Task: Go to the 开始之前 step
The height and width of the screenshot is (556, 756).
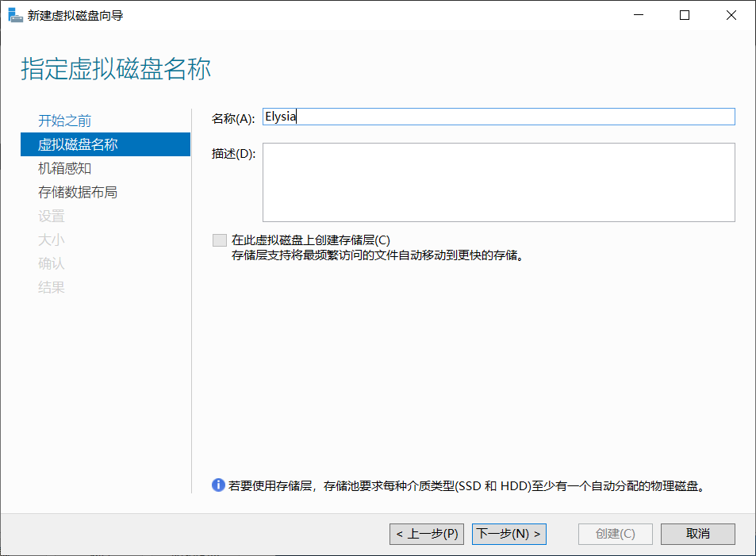Action: (x=64, y=121)
